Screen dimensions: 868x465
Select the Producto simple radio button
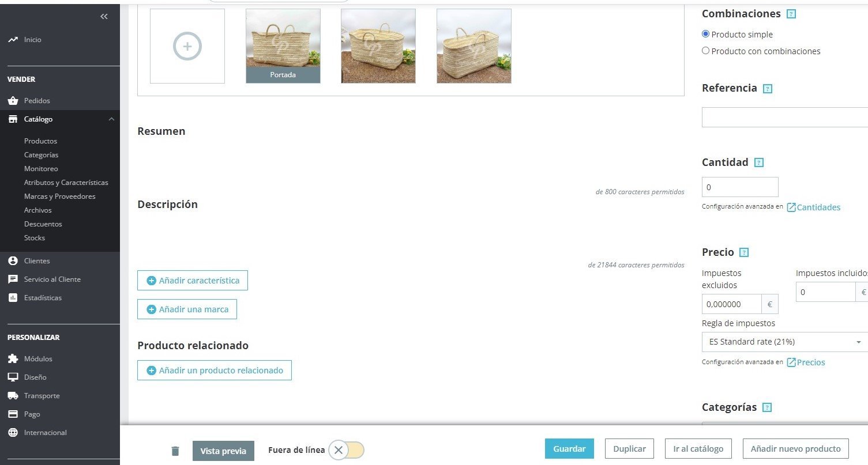click(x=705, y=34)
